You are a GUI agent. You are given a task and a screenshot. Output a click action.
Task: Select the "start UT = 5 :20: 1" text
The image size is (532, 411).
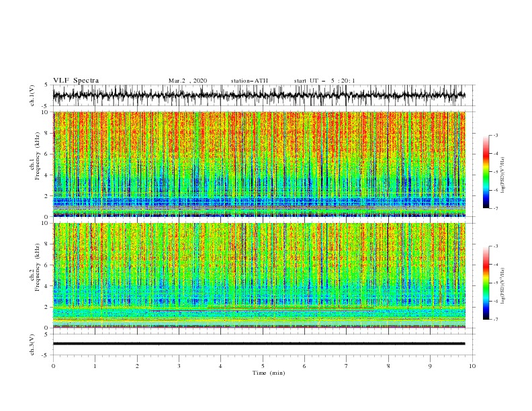click(324, 81)
